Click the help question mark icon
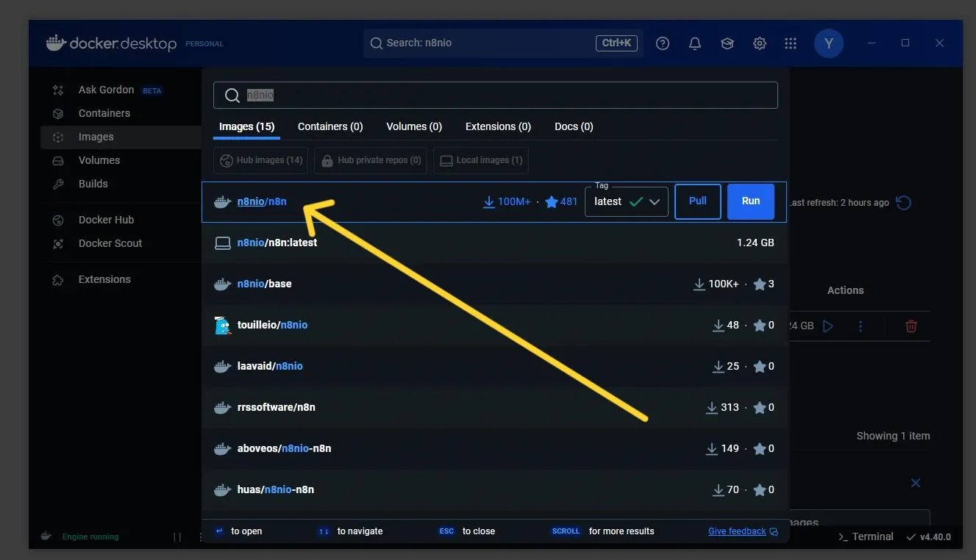 (663, 43)
